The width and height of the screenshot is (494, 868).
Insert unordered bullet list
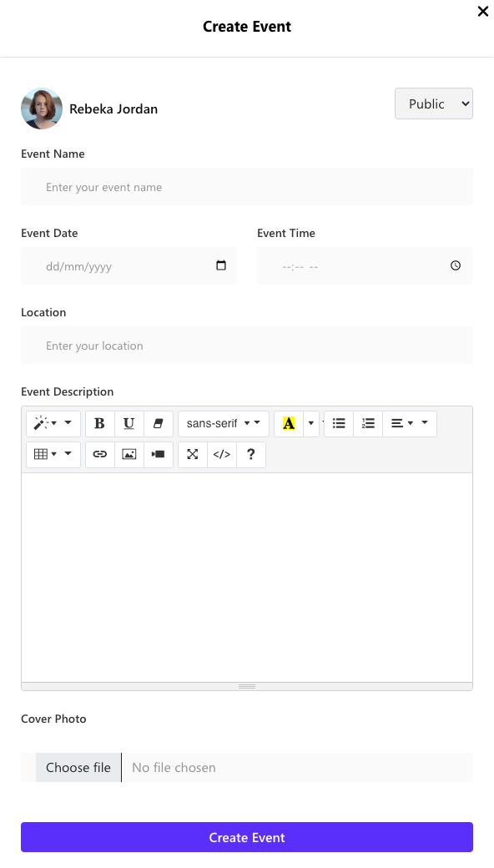pyautogui.click(x=339, y=423)
